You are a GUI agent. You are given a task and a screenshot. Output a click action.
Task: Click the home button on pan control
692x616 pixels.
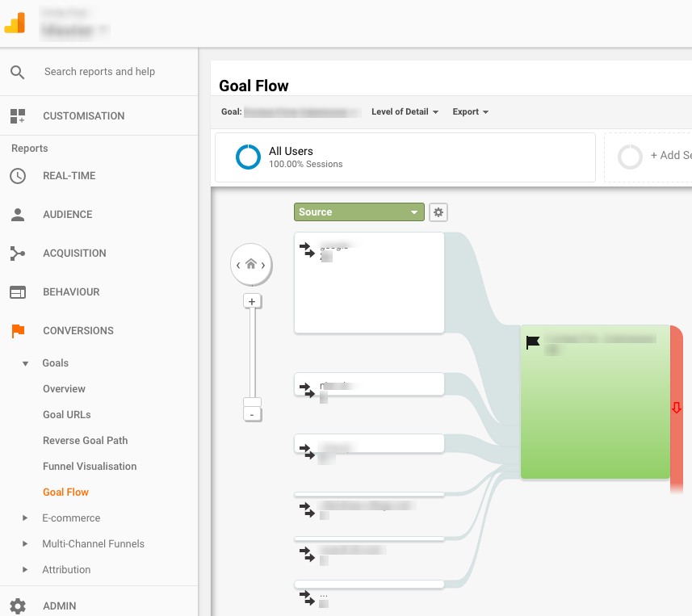point(251,264)
